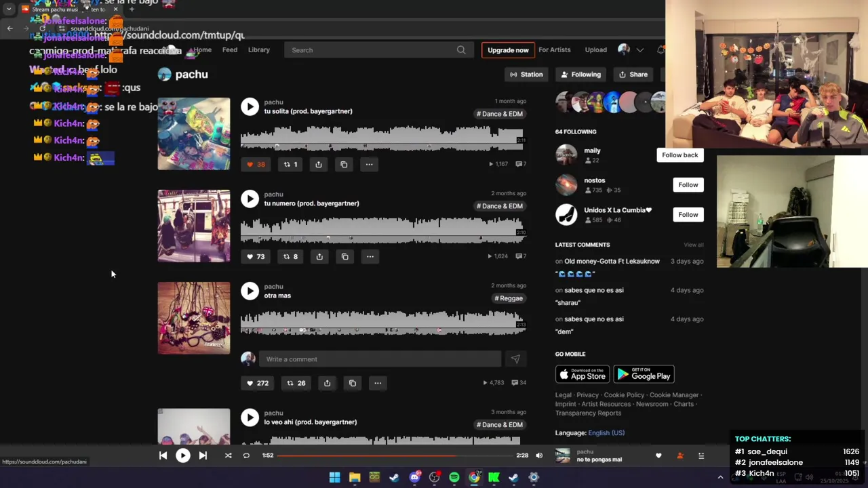Seek in the player progress bar
The width and height of the screenshot is (868, 488).
pyautogui.click(x=393, y=455)
